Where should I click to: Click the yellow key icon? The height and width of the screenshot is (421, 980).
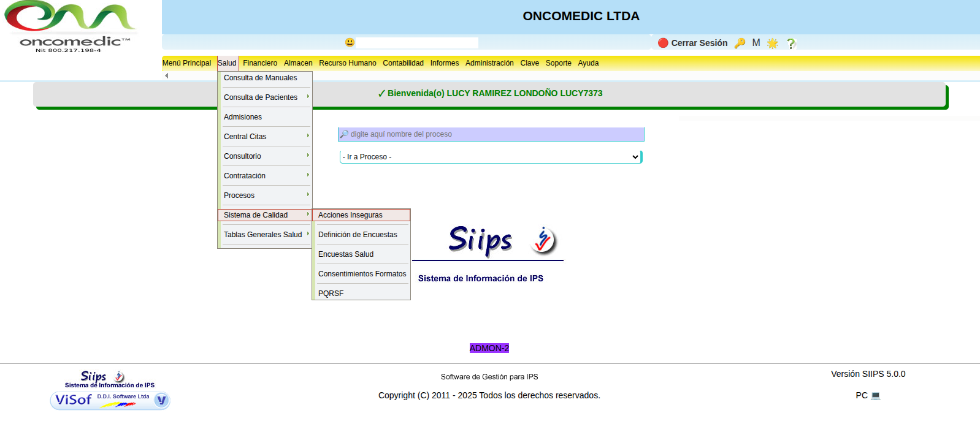coord(740,43)
